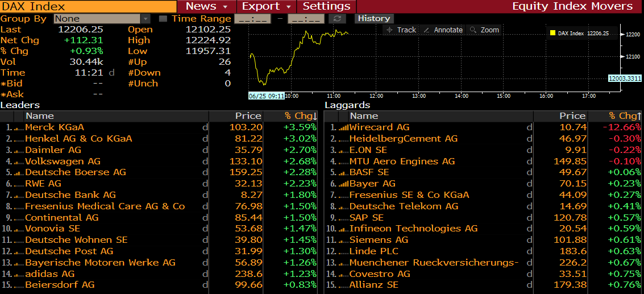
Task: Click the Equity Index Movers title
Action: [572, 6]
